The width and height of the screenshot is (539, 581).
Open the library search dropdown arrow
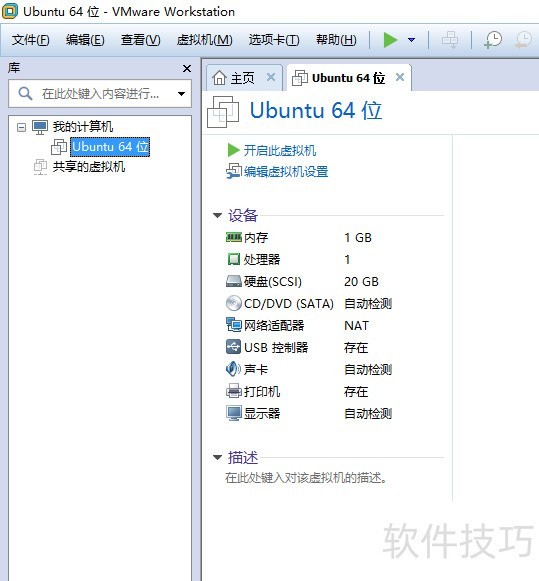182,94
